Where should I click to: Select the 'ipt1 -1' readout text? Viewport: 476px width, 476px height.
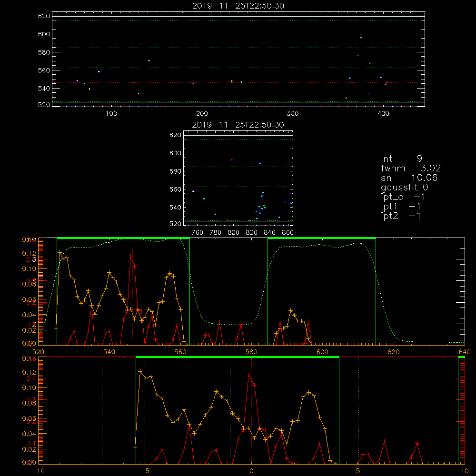pyautogui.click(x=401, y=207)
